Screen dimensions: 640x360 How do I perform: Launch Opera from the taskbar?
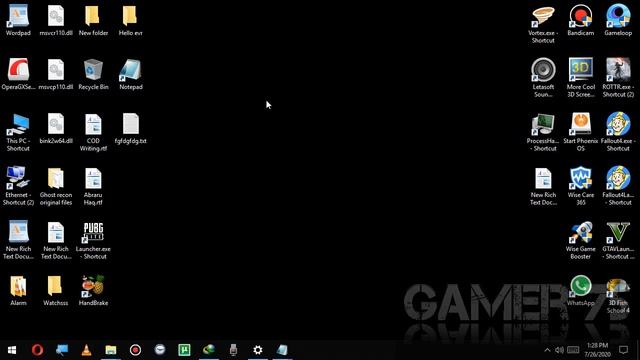(x=37, y=350)
